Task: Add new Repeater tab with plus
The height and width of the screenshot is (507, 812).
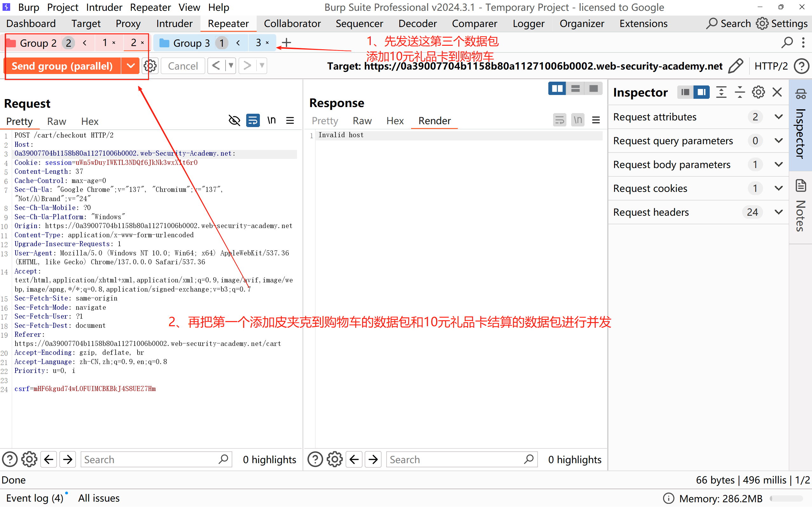Action: point(286,43)
